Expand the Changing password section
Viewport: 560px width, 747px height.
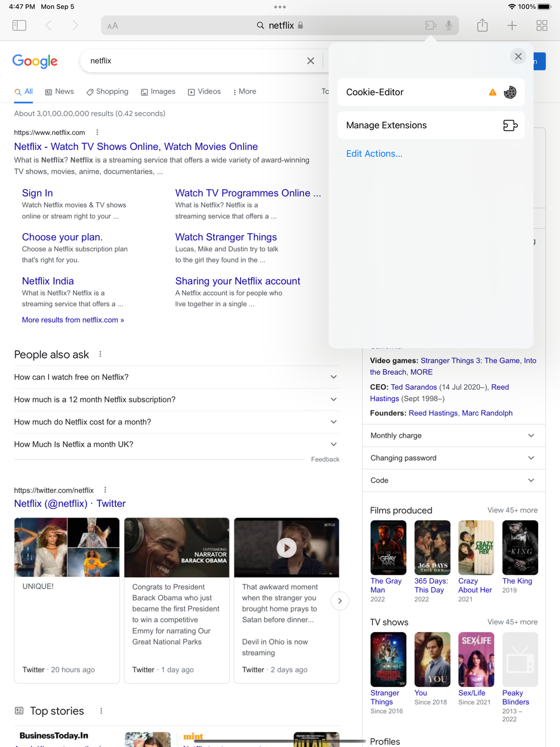pos(454,458)
